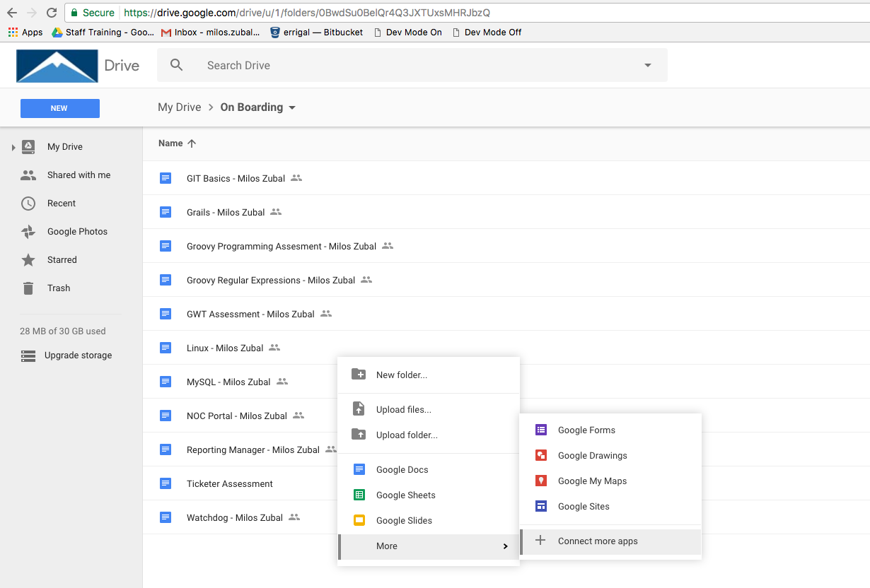Click the Google Drawings icon
The width and height of the screenshot is (870, 588).
541,455
